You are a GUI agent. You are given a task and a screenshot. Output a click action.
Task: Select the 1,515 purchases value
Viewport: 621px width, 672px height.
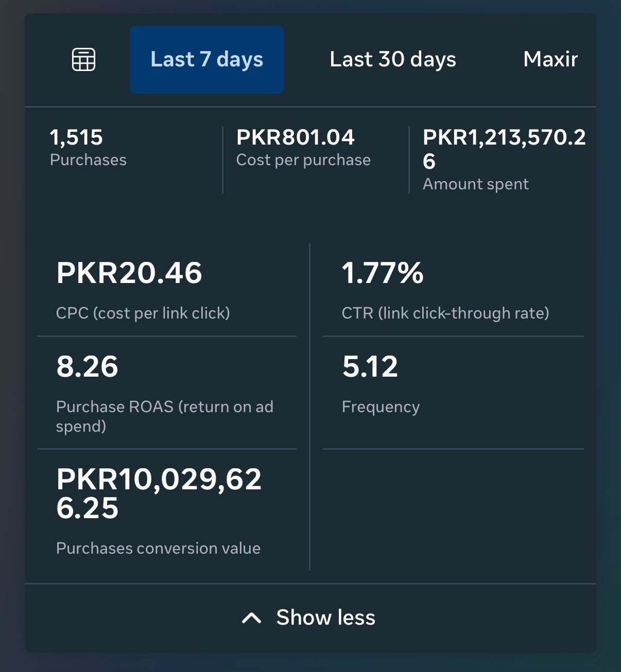[76, 137]
